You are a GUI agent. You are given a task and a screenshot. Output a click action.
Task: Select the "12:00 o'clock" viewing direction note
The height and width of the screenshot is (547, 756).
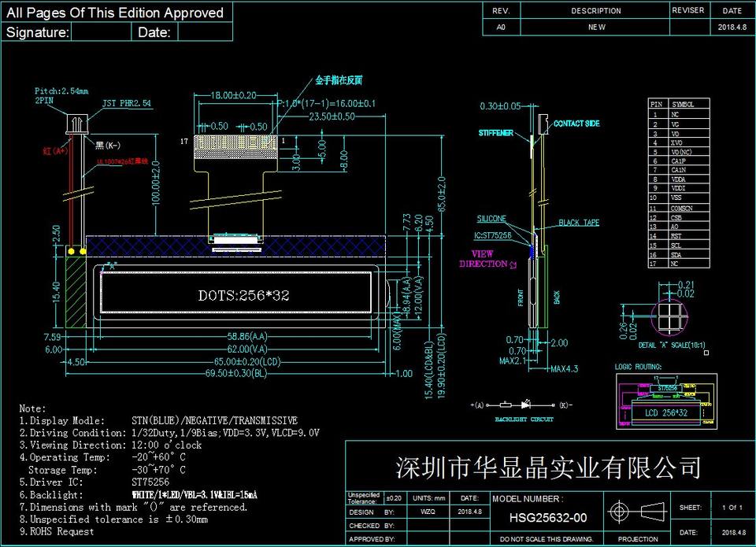point(166,445)
